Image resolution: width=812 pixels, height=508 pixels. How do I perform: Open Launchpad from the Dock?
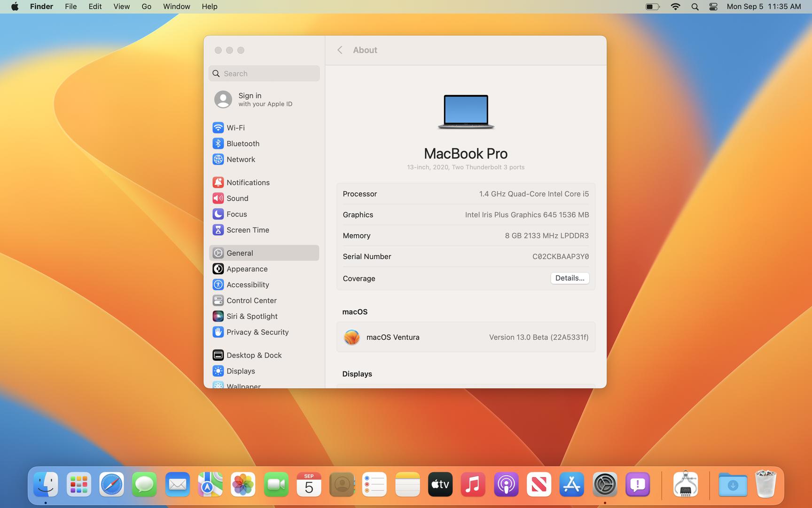point(78,484)
